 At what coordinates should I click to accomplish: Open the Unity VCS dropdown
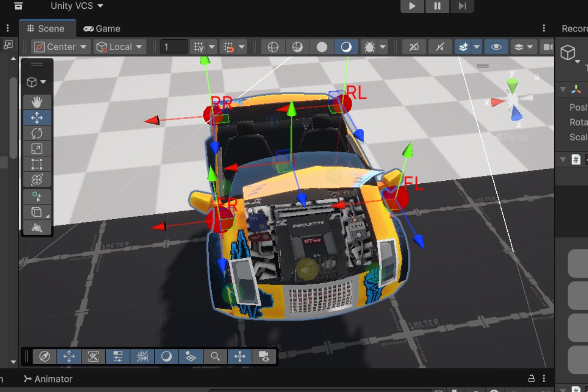pos(77,6)
